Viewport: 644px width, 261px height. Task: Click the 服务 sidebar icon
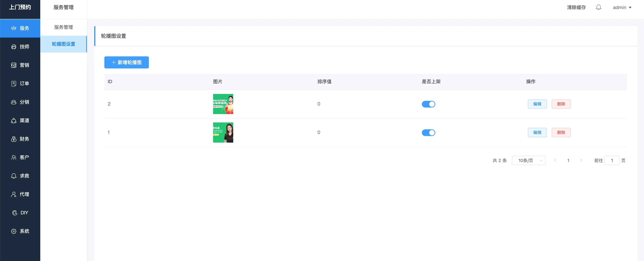(x=14, y=28)
